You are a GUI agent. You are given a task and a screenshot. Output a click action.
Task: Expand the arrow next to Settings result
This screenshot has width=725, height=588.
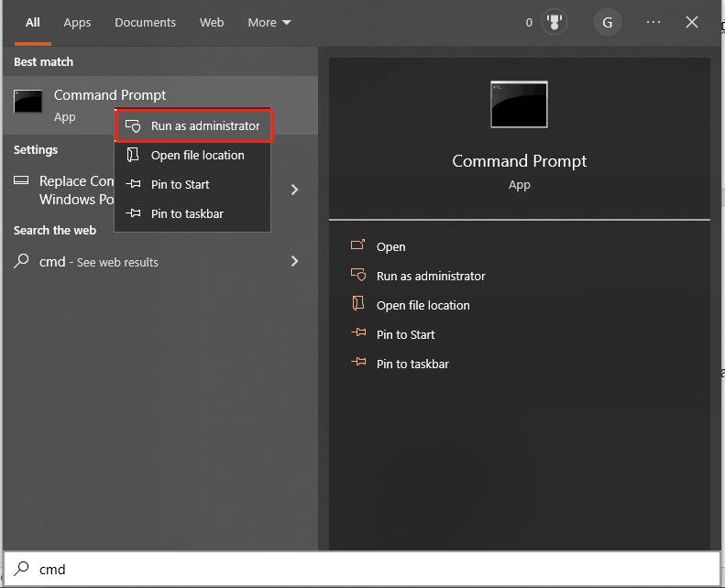pos(294,190)
